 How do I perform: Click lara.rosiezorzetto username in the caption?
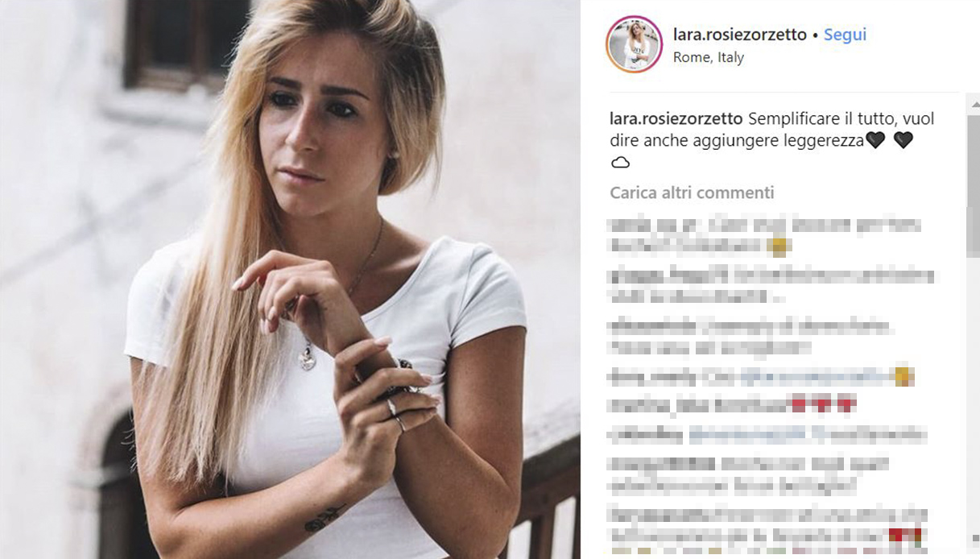coord(676,118)
